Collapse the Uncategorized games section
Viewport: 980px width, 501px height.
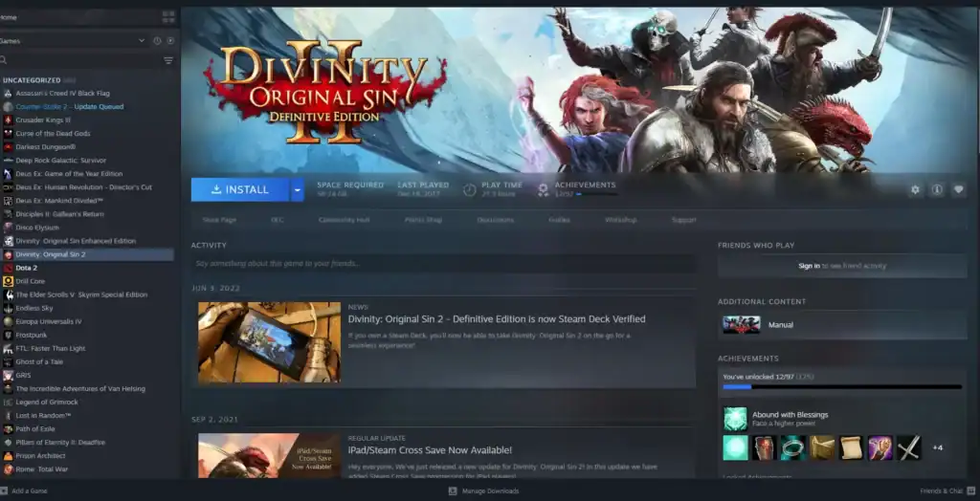pos(32,80)
